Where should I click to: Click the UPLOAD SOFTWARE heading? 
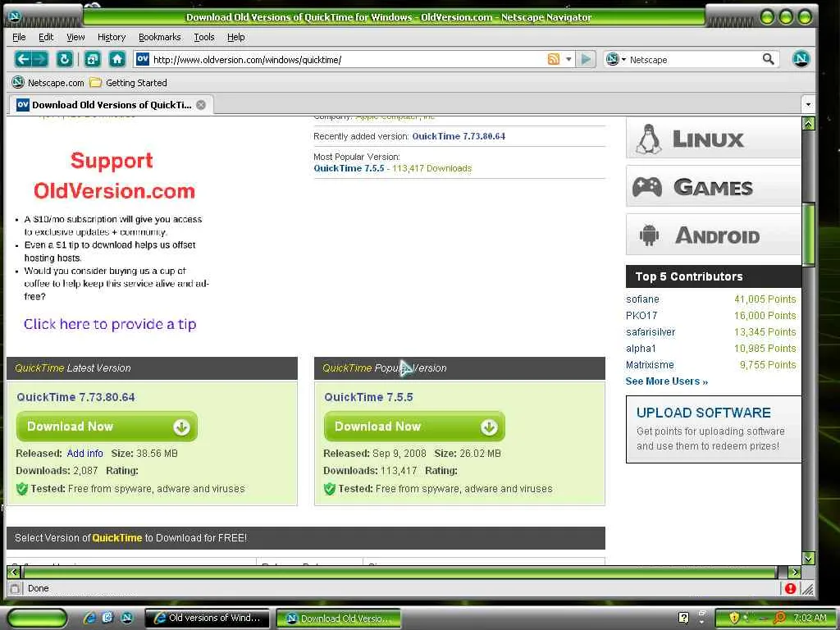click(x=703, y=413)
